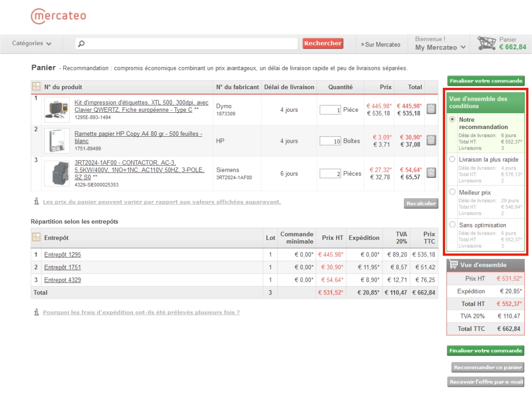Expand the Catégories dropdown
This screenshot has width=532, height=397.
(x=31, y=43)
